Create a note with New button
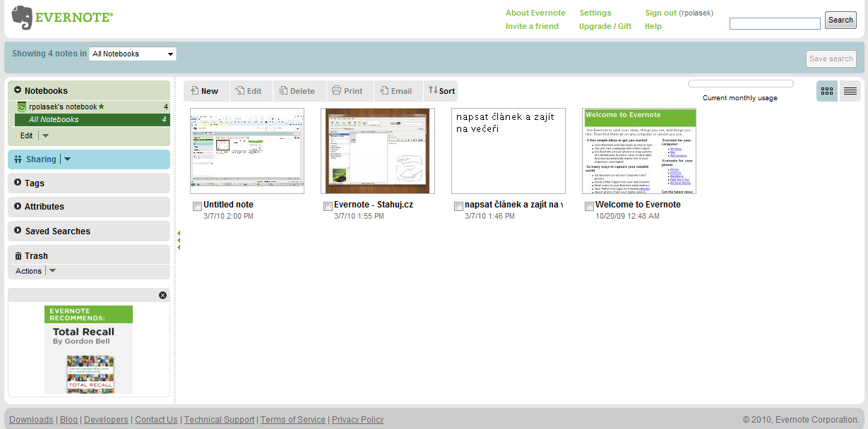Image resolution: width=868 pixels, height=429 pixels. [x=205, y=91]
